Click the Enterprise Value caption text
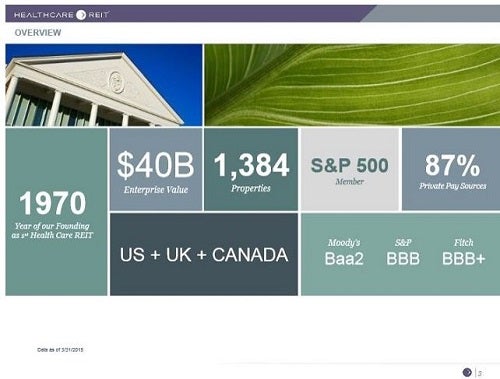Viewport: 500px width, 379px height. point(156,190)
